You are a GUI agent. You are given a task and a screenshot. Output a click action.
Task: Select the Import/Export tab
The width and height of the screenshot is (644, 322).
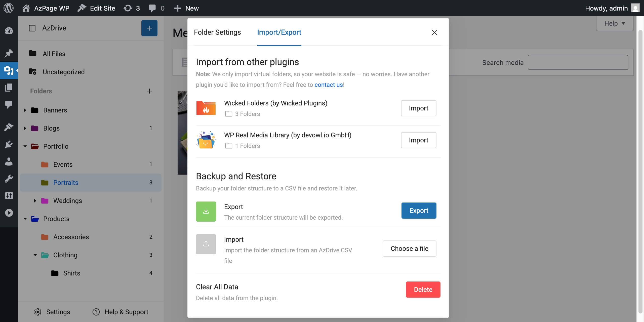pos(279,32)
